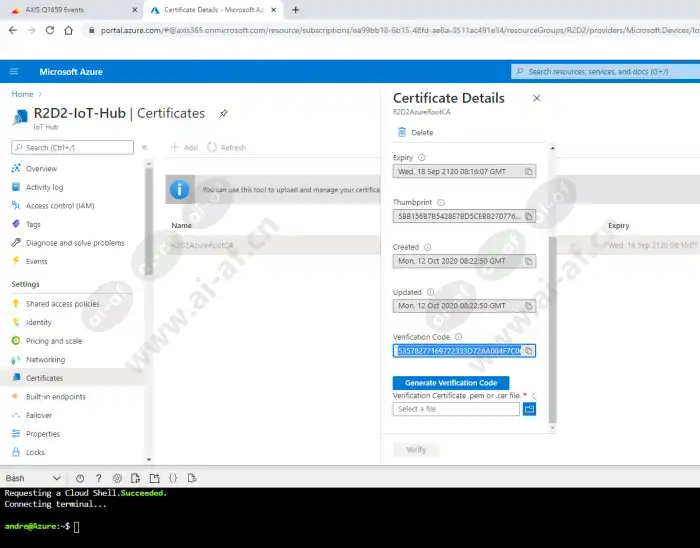Restart Cloud Shell with the power icon
Image resolution: width=700 pixels, height=548 pixels.
[x=80, y=478]
